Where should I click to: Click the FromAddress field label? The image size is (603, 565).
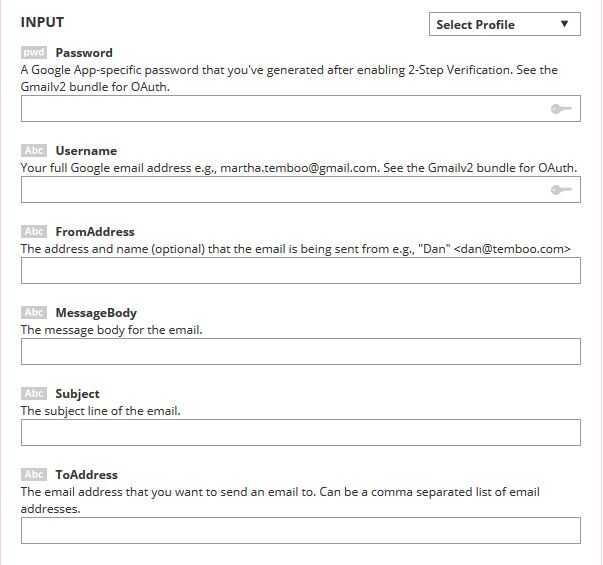[x=95, y=231]
